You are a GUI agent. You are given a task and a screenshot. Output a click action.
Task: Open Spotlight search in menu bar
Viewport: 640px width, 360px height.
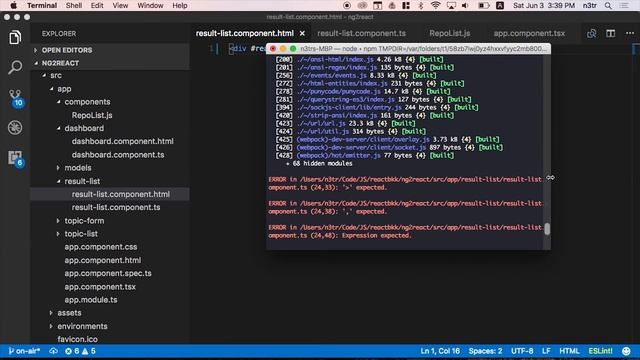pos(608,5)
